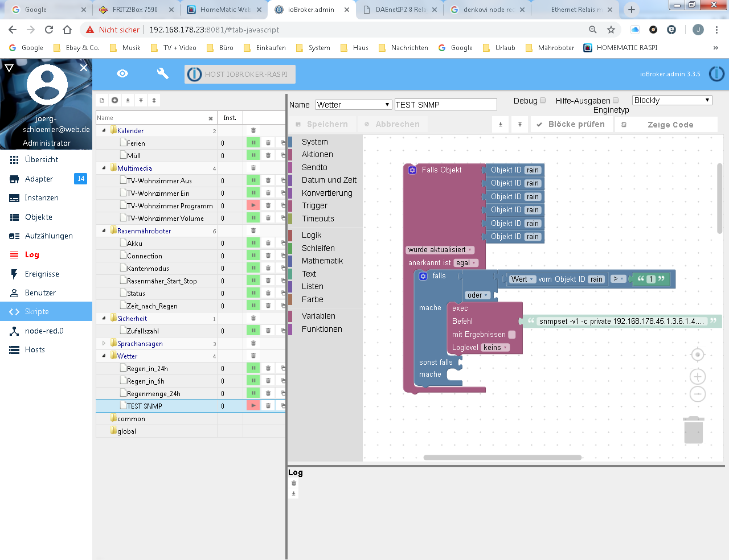
Task: Select the Rasenmäher_Start_Stop script
Action: pyautogui.click(x=162, y=281)
